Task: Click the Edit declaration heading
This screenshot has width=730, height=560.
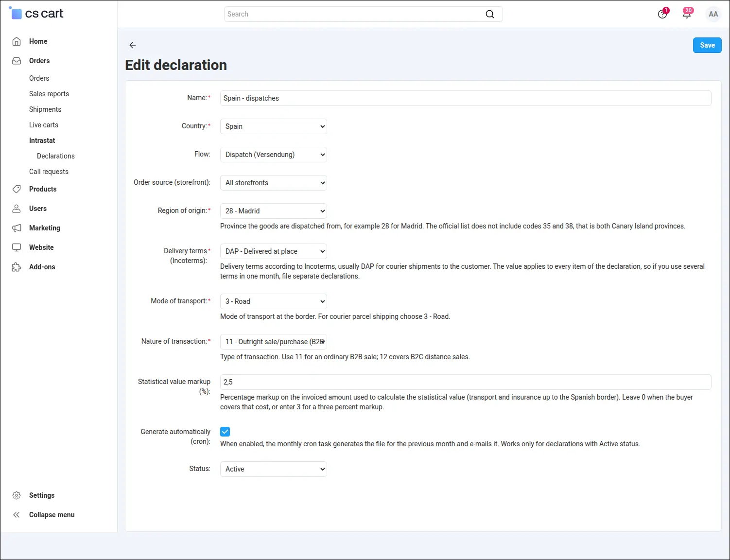Action: [176, 65]
